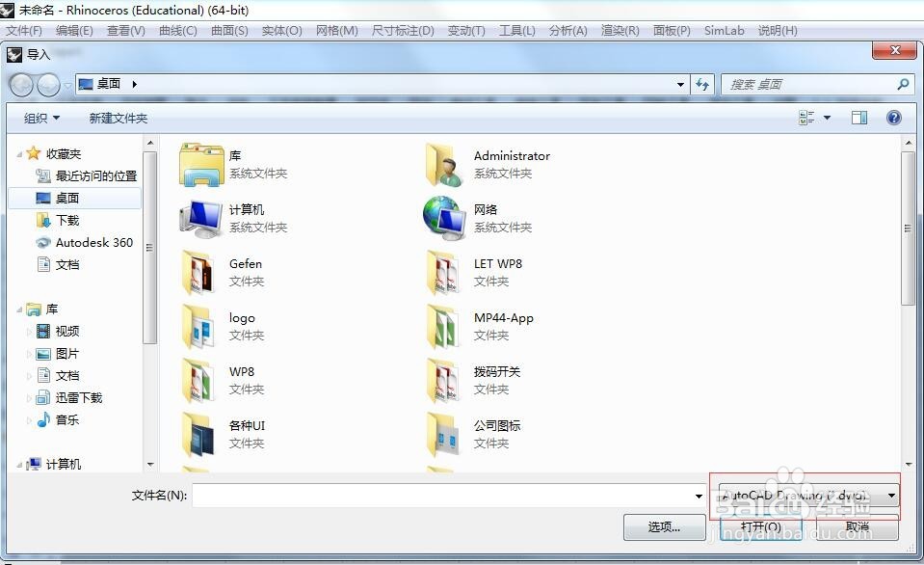Click the change view icon
Screen dimensions: 924x565
806,118
